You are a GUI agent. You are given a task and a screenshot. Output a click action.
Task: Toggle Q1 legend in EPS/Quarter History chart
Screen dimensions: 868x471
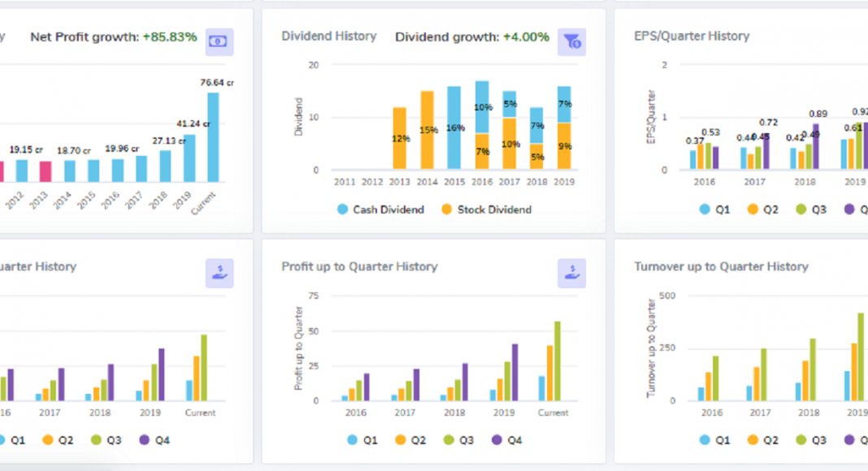pos(714,210)
